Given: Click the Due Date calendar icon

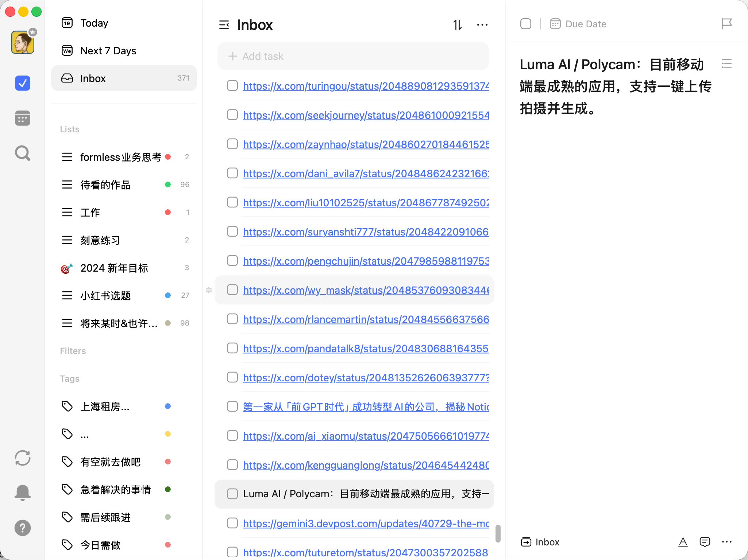Looking at the screenshot, I should [555, 24].
